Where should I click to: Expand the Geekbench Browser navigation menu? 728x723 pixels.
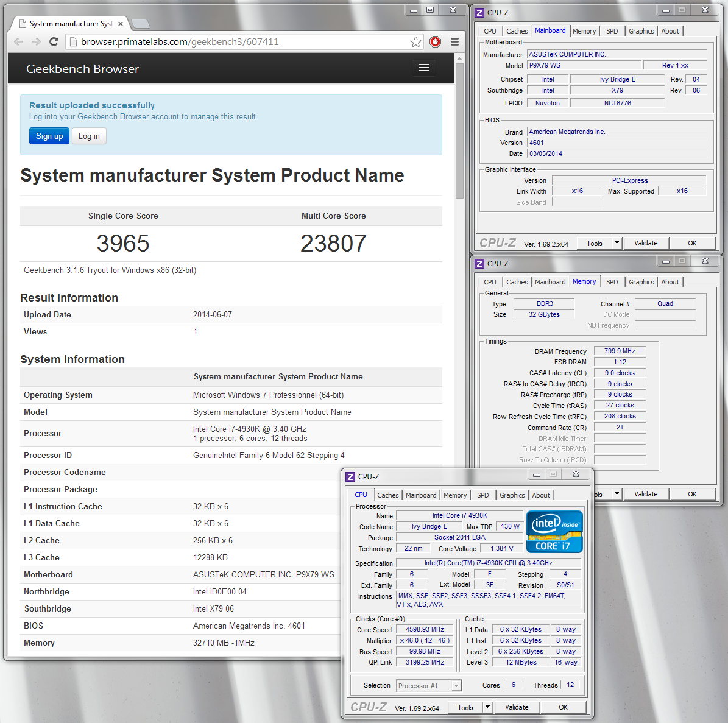pos(424,68)
